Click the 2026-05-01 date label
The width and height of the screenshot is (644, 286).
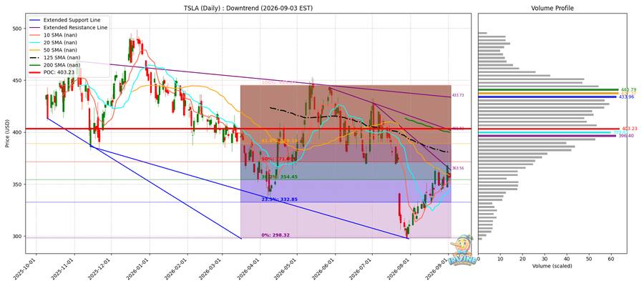click(287, 269)
